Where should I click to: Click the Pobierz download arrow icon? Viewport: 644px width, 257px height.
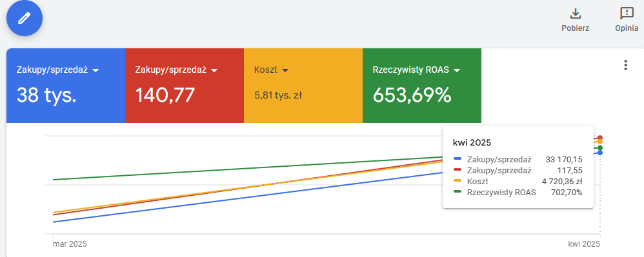[x=576, y=14]
